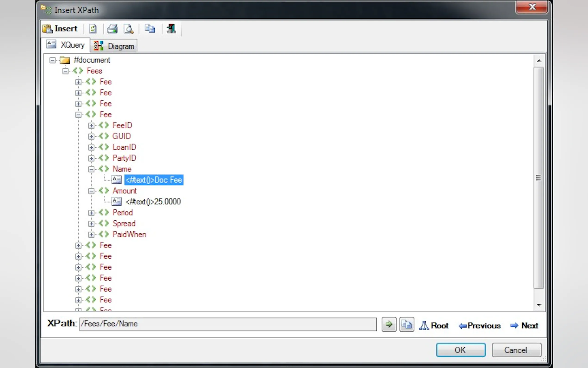Click the XPath input field

(228, 324)
